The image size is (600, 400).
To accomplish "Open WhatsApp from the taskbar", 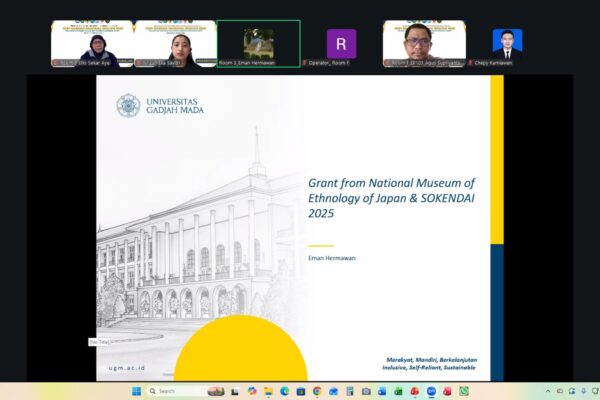I will 464,391.
